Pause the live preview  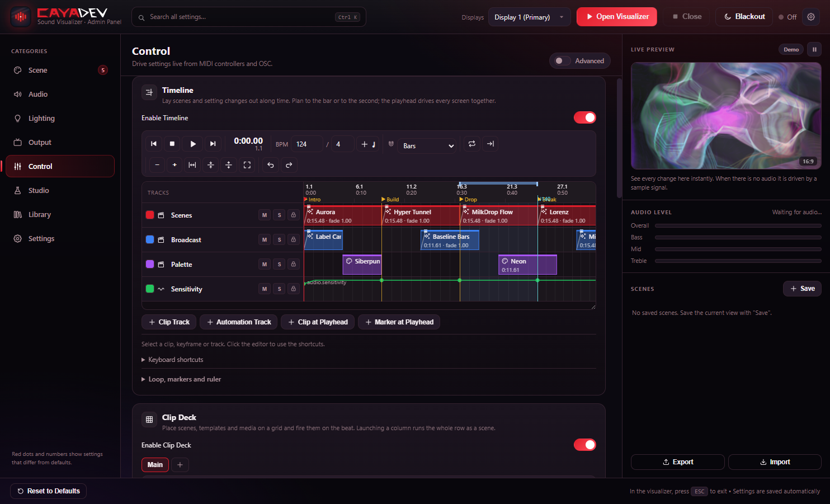click(814, 49)
